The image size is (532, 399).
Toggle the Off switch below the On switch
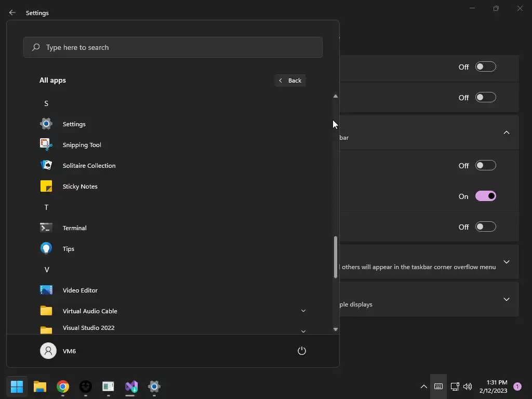click(486, 227)
